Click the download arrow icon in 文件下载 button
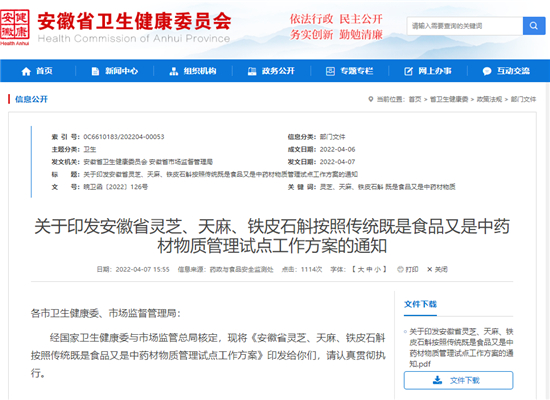The height and width of the screenshot is (400, 550). tap(437, 380)
